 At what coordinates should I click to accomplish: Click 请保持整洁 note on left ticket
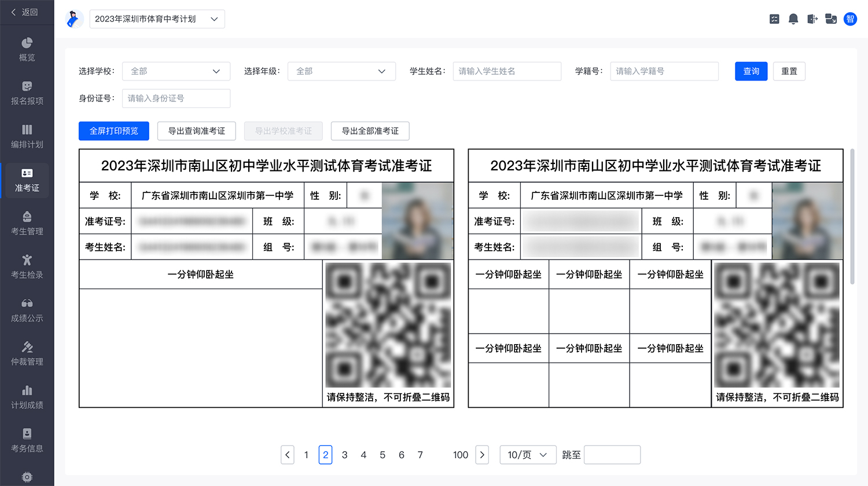point(388,397)
